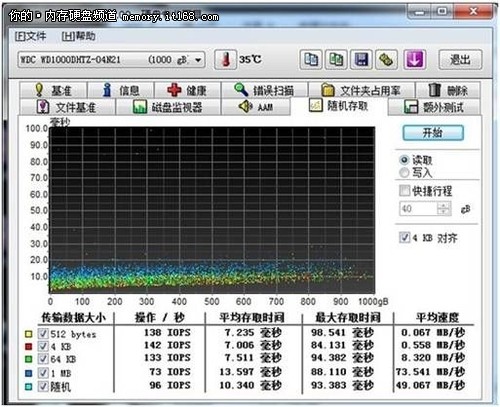This screenshot has height=407, width=500.
Task: Click the copy screenshot to clipboard icon
Action: pyautogui.click(x=336, y=60)
